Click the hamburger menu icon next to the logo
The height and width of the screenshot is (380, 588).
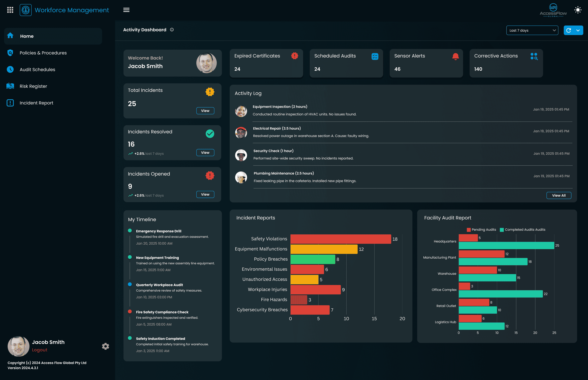click(x=126, y=10)
